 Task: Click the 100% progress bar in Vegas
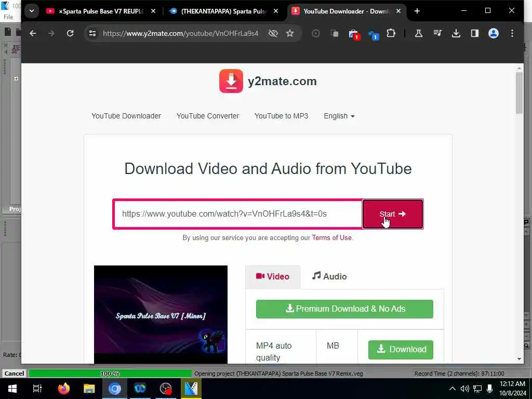click(110, 373)
